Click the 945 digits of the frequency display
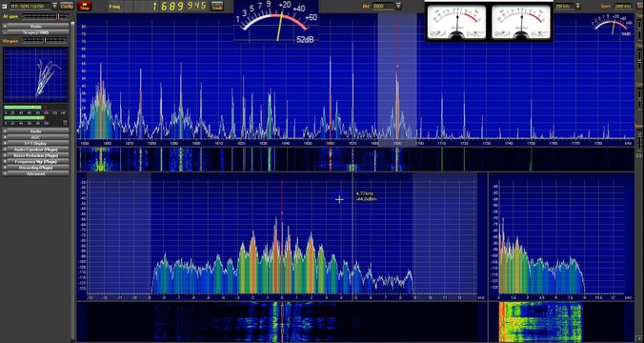Image resolution: width=644 pixels, height=343 pixels. [x=198, y=6]
